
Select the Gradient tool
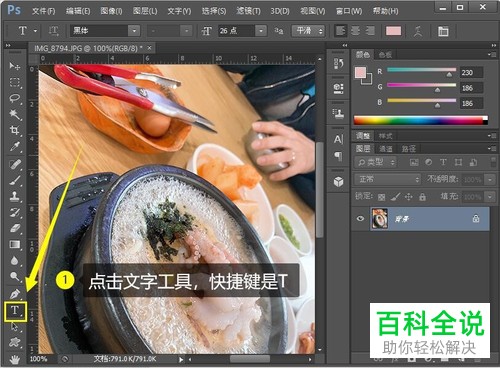(15, 245)
